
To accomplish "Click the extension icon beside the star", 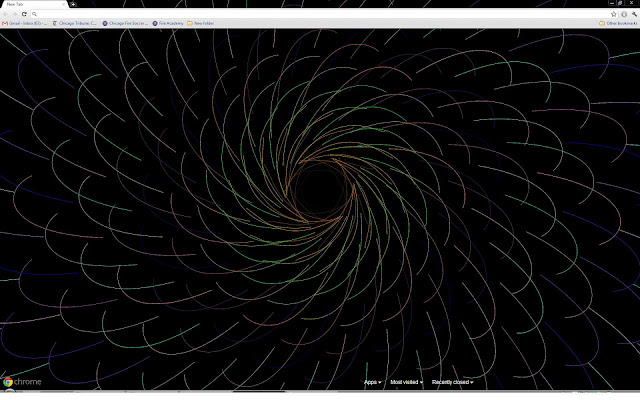I will (624, 14).
